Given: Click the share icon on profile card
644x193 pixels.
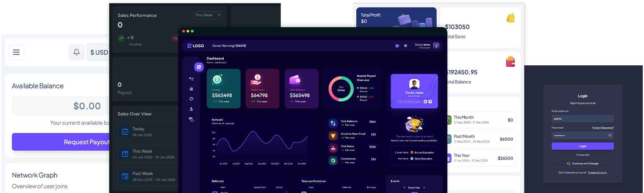Looking at the screenshot, I should coord(430,101).
